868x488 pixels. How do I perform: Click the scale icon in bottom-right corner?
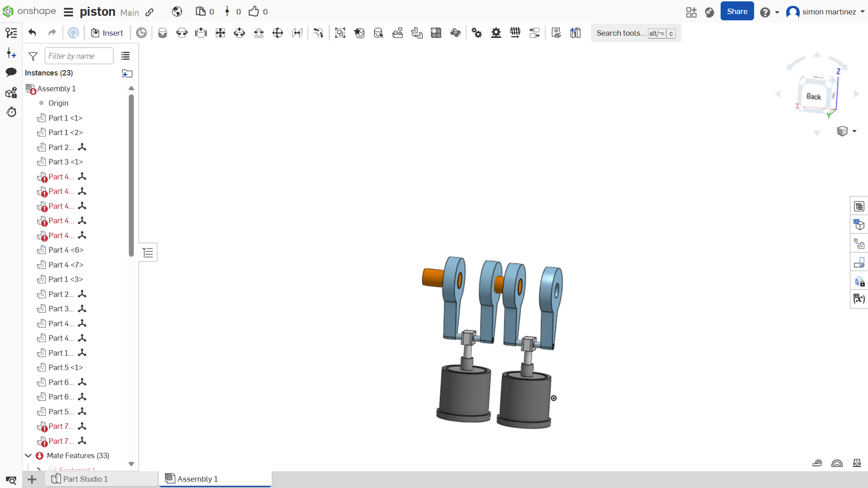point(857,463)
